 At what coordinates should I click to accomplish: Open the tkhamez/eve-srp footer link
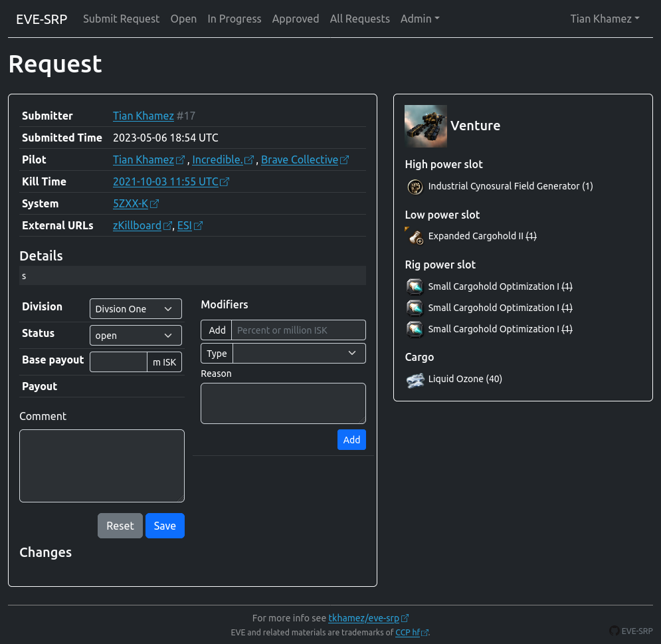[x=364, y=618]
